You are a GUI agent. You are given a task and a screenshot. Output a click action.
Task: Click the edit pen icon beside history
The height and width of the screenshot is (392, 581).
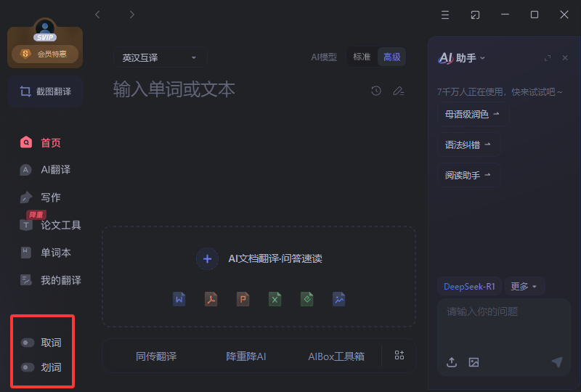[x=398, y=91]
